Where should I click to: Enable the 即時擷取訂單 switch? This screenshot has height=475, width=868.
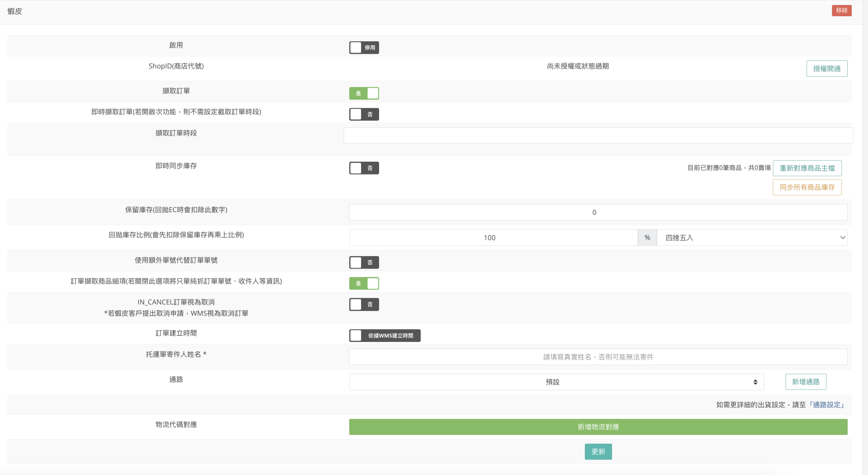click(x=364, y=114)
